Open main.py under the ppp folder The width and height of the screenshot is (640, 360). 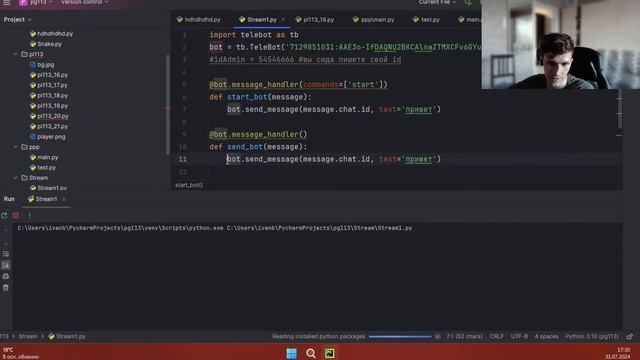(44, 157)
